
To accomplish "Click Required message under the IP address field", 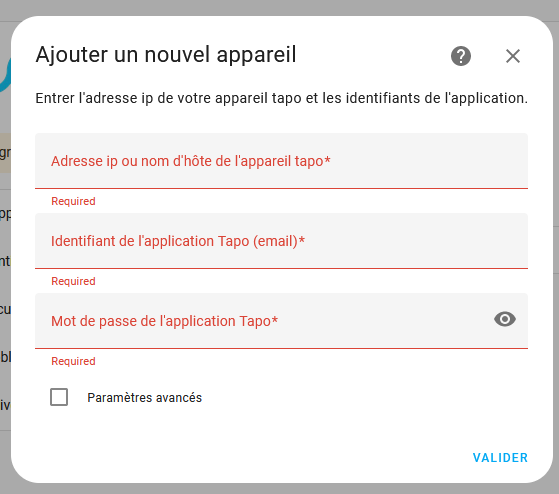I will pos(73,201).
